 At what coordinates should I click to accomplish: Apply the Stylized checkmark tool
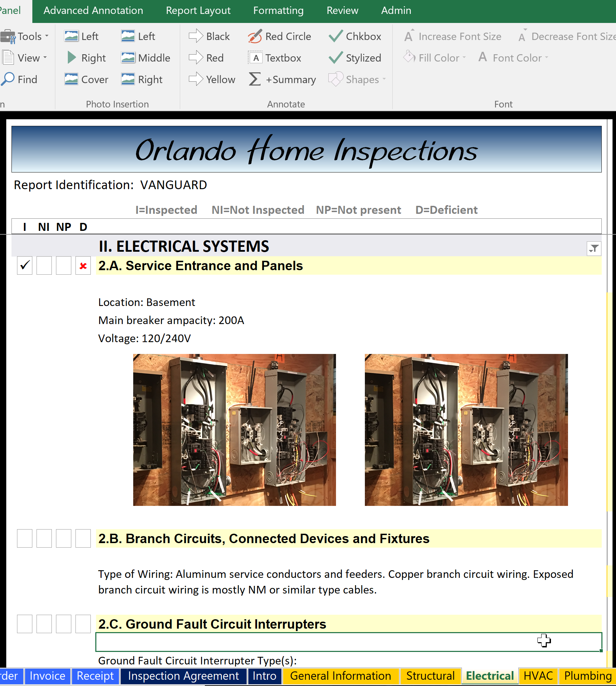point(355,58)
